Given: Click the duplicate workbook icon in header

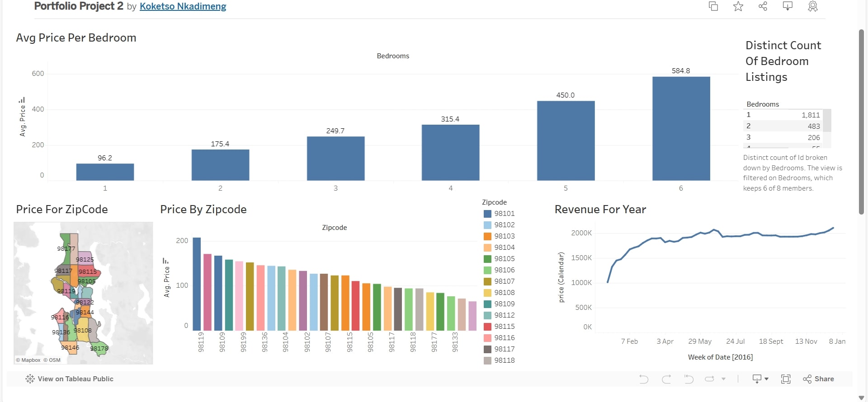Looking at the screenshot, I should click(x=713, y=6).
